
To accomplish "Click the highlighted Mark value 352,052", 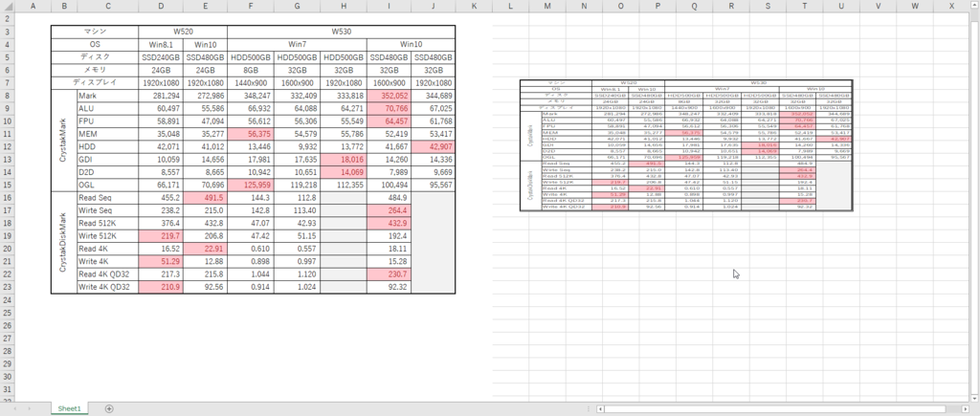I will pos(390,97).
